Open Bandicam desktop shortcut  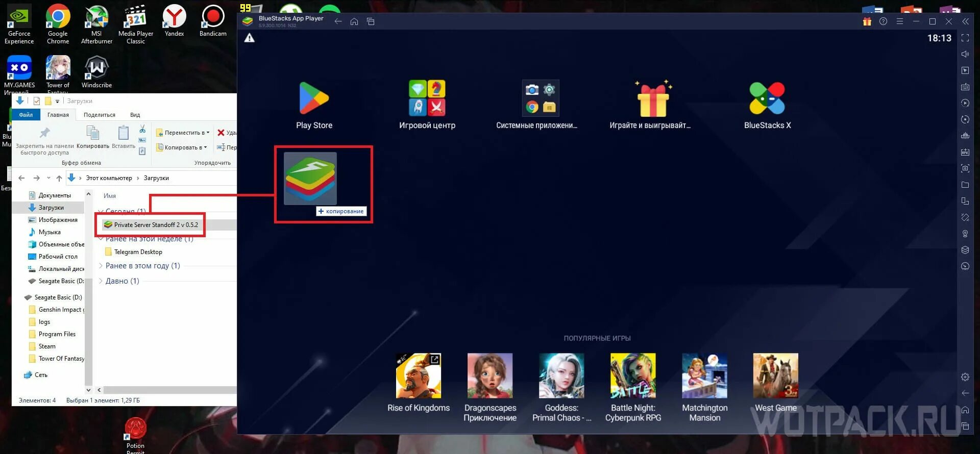[213, 20]
